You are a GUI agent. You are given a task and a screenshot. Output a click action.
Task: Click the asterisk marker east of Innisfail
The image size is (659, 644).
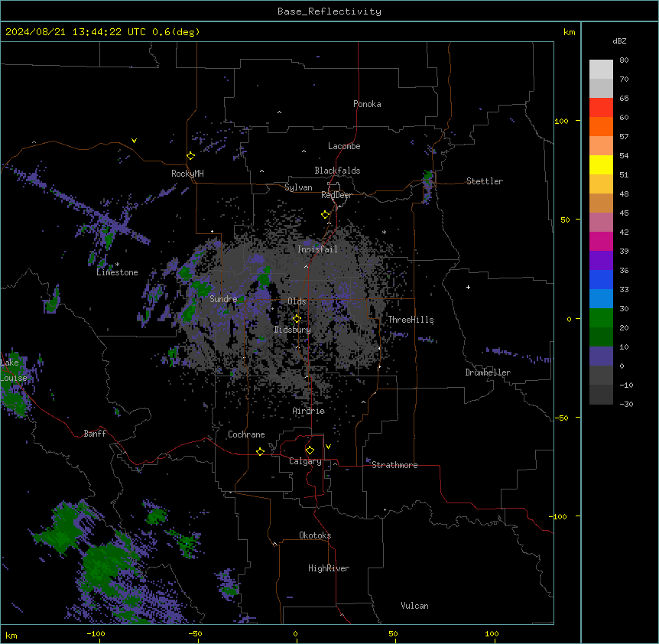tap(384, 232)
